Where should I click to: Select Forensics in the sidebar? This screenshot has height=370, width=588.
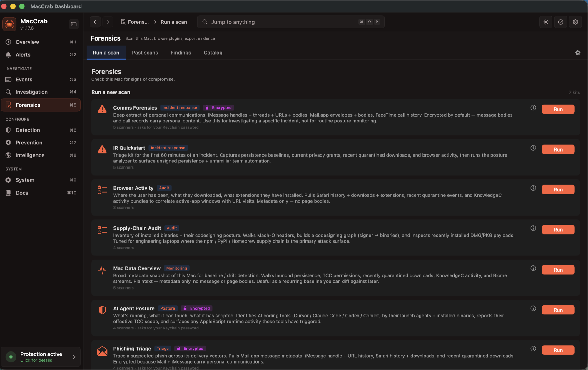[41, 105]
